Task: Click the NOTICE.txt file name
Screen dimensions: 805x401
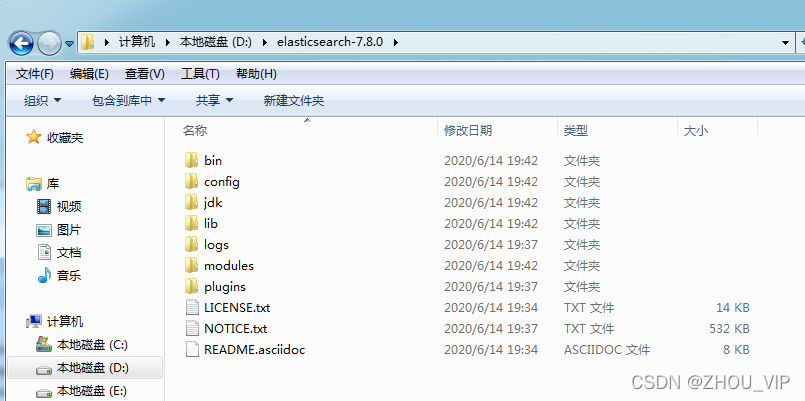Action: coord(236,329)
